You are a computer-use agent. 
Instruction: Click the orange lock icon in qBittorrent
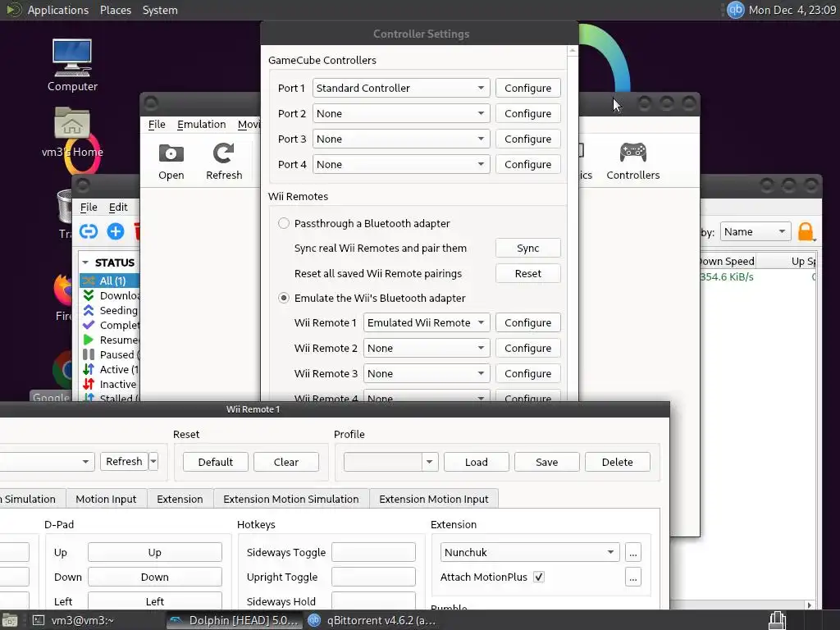tap(806, 231)
